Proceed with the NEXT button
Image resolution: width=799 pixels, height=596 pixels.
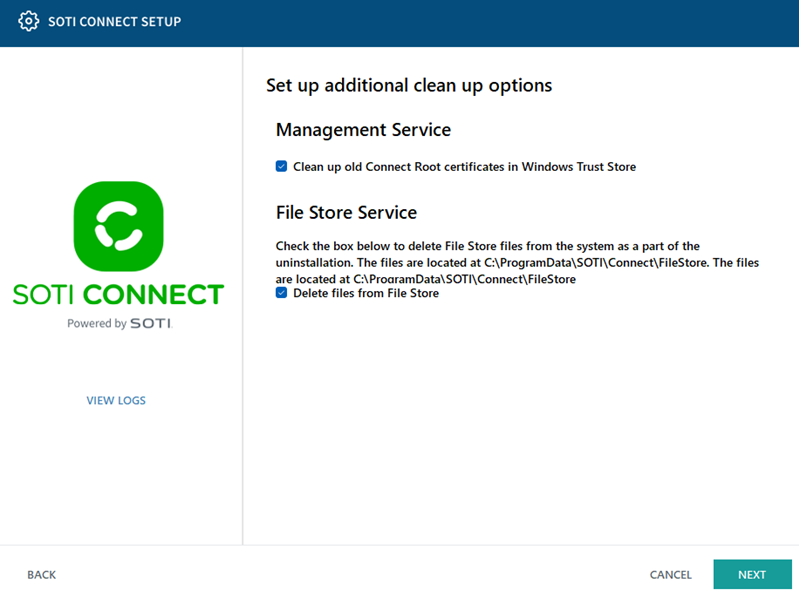click(x=753, y=575)
